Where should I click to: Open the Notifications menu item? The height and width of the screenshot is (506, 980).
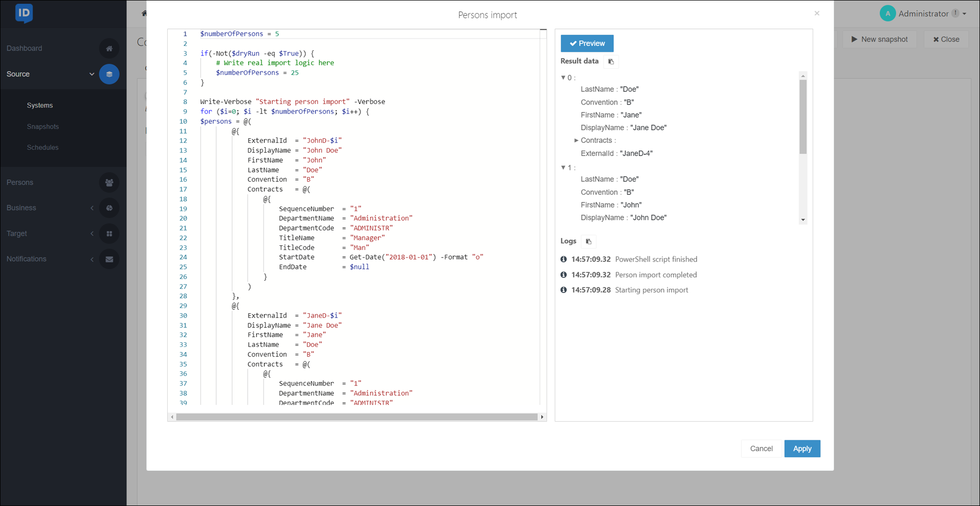pos(27,259)
